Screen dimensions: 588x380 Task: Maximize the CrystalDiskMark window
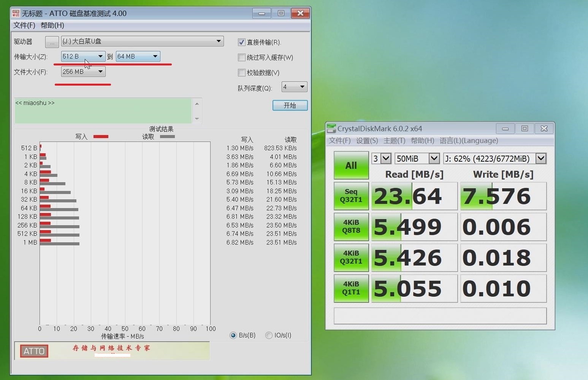point(525,129)
